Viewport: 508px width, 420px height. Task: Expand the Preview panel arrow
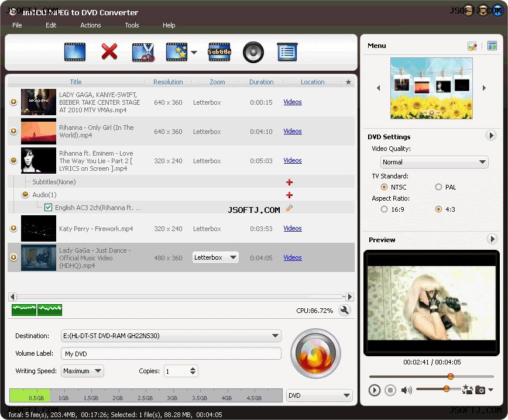[x=492, y=239]
